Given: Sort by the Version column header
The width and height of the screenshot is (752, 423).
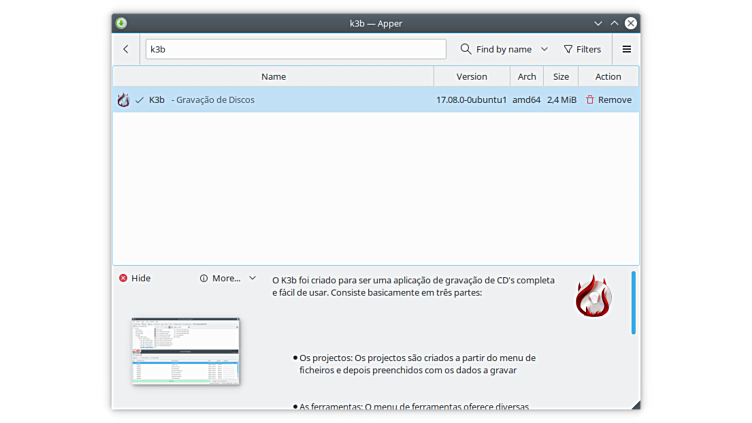Looking at the screenshot, I should (471, 76).
